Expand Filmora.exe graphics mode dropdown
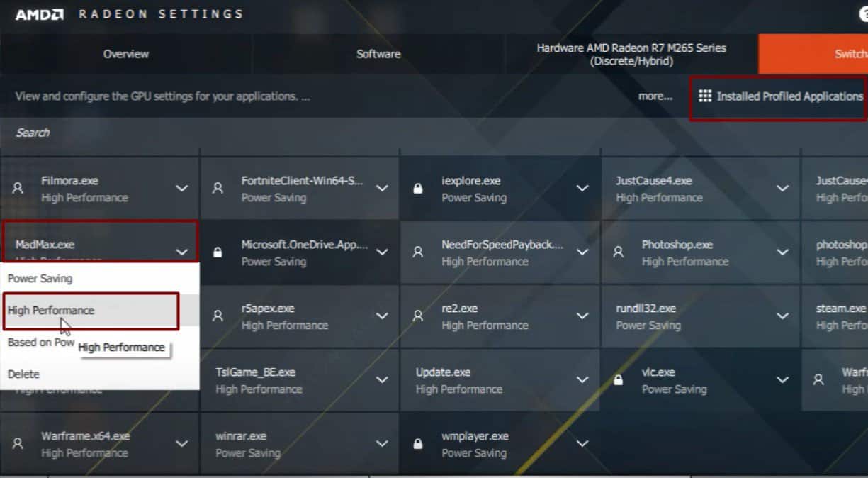868x478 pixels. click(182, 189)
